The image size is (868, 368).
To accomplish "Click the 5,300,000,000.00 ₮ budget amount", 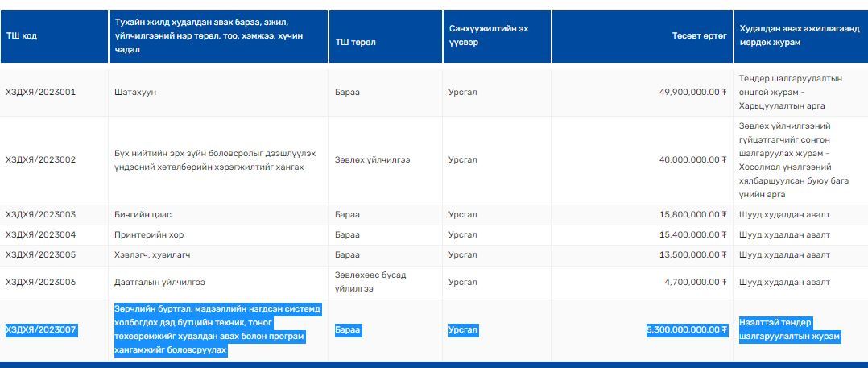I will [x=687, y=329].
